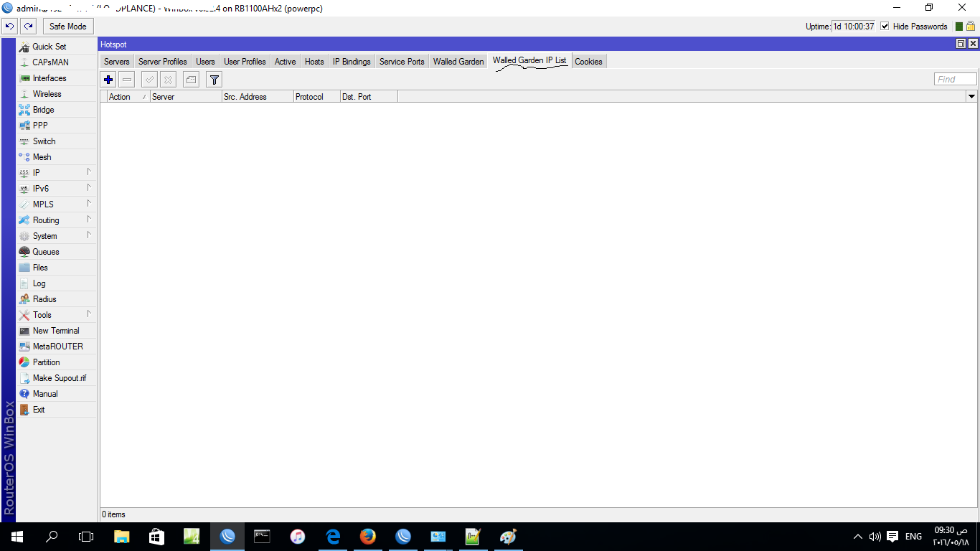Toggle the Hide Passwords checkbox
This screenshot has width=980, height=551.
coord(885,27)
